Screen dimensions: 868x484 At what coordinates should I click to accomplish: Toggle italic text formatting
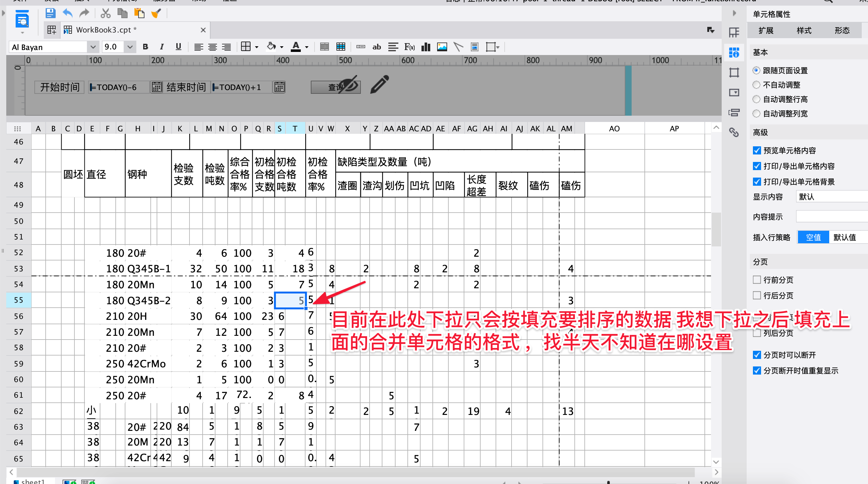coord(162,47)
